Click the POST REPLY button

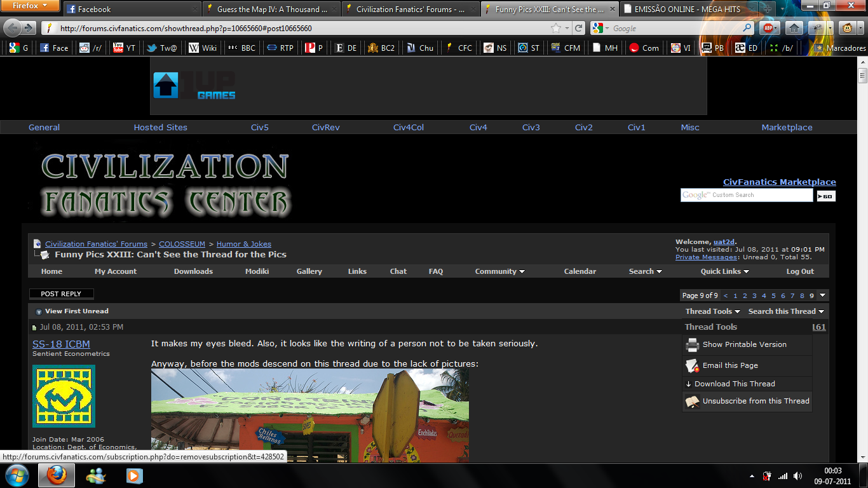pos(61,294)
